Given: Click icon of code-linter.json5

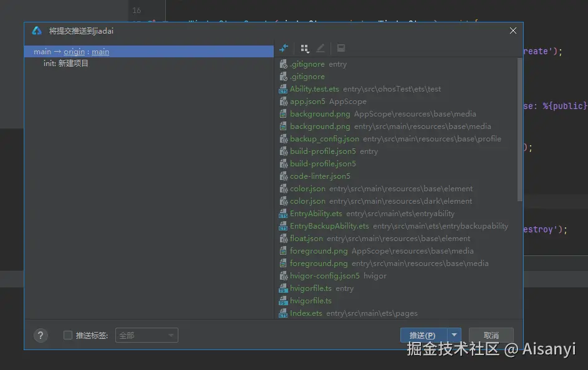Looking at the screenshot, I should (x=284, y=176).
